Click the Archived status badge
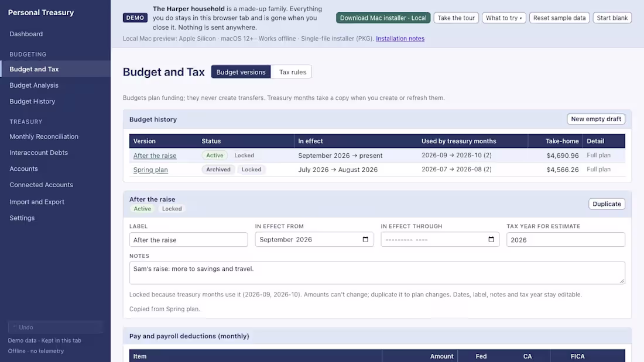 click(218, 170)
